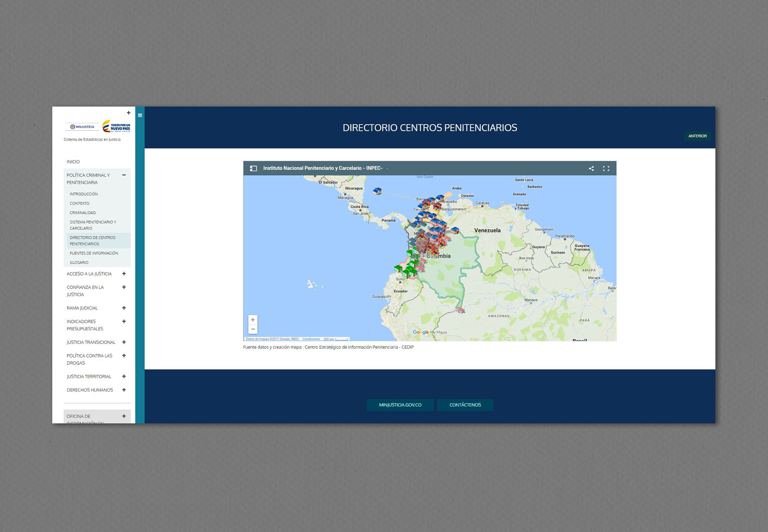Click the plus icon above Minjusticia logo
Image resolution: width=768 pixels, height=532 pixels.
(129, 113)
